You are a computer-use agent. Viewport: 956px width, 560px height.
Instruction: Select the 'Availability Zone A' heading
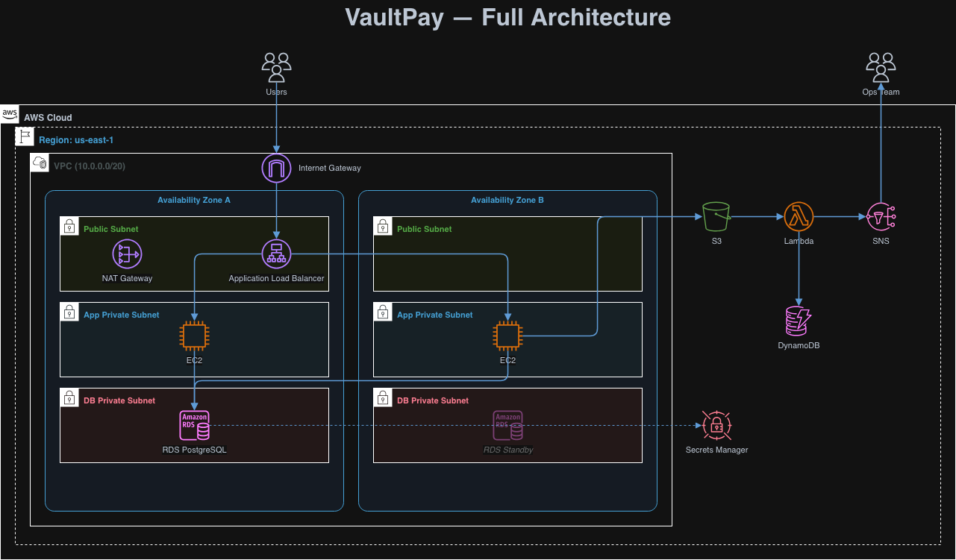tap(194, 200)
